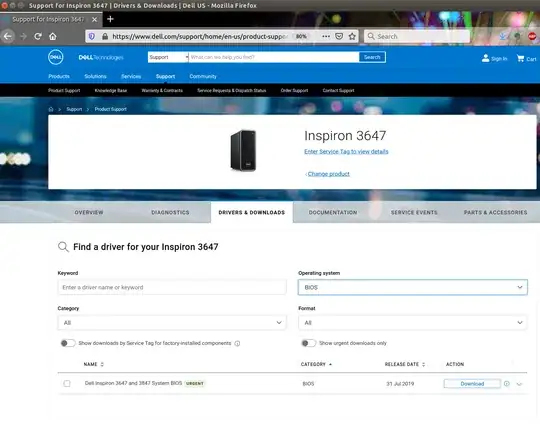Open the Category dropdown set to All
The width and height of the screenshot is (540, 424).
click(172, 323)
